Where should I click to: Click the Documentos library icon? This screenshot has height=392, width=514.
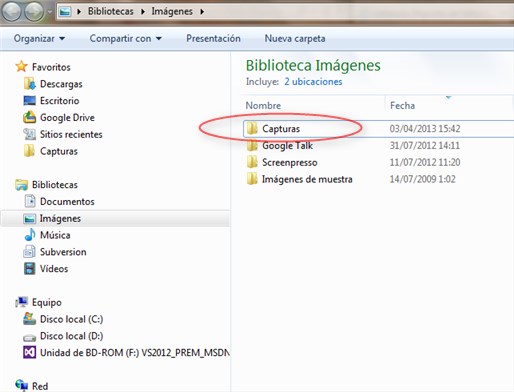[x=29, y=201]
